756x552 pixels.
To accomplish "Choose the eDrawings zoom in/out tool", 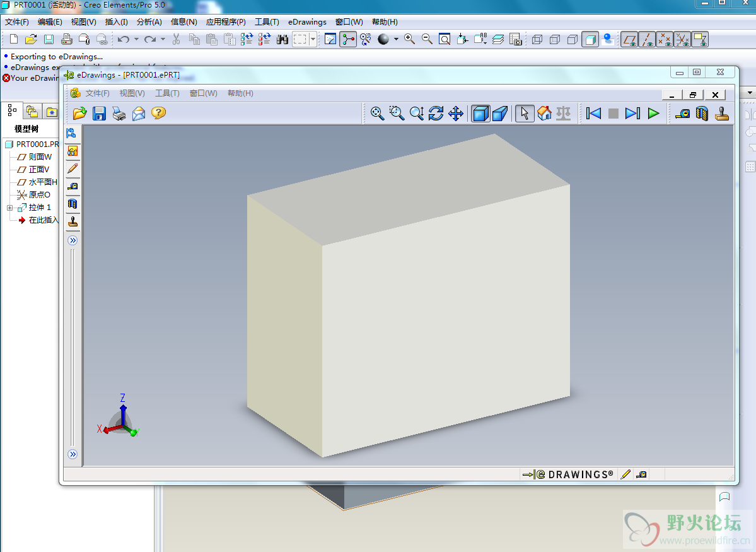I will (x=417, y=114).
